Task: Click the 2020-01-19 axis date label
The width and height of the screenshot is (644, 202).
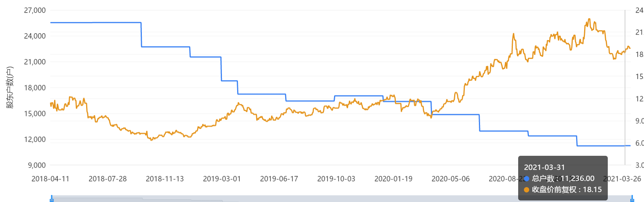Action: click(393, 179)
